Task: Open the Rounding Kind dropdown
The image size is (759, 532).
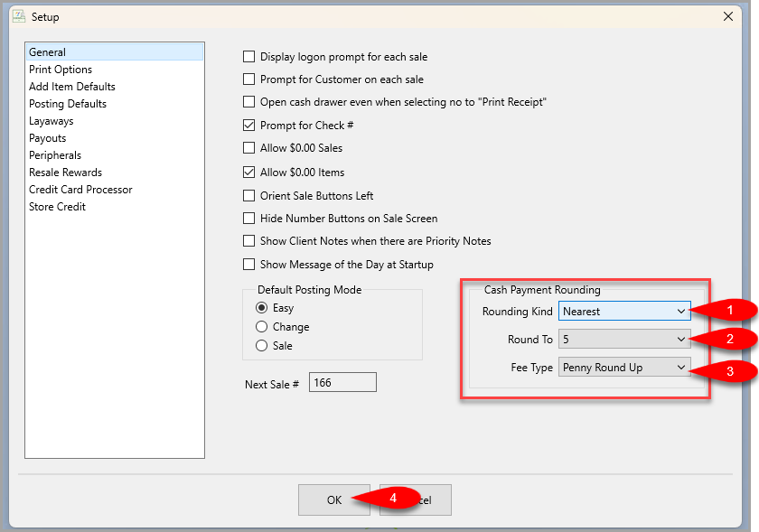Action: point(624,311)
